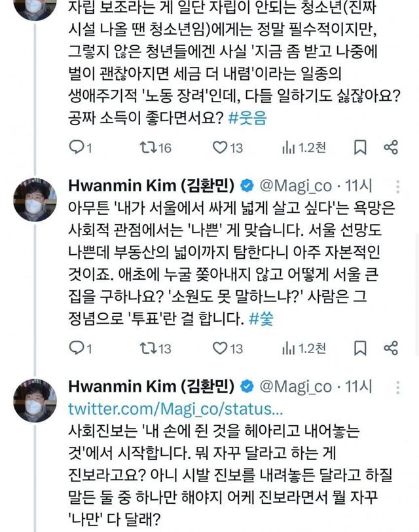The width and height of the screenshot is (419, 532).
Task: Tap the share icon on the #쑻 tweet
Action: click(390, 347)
